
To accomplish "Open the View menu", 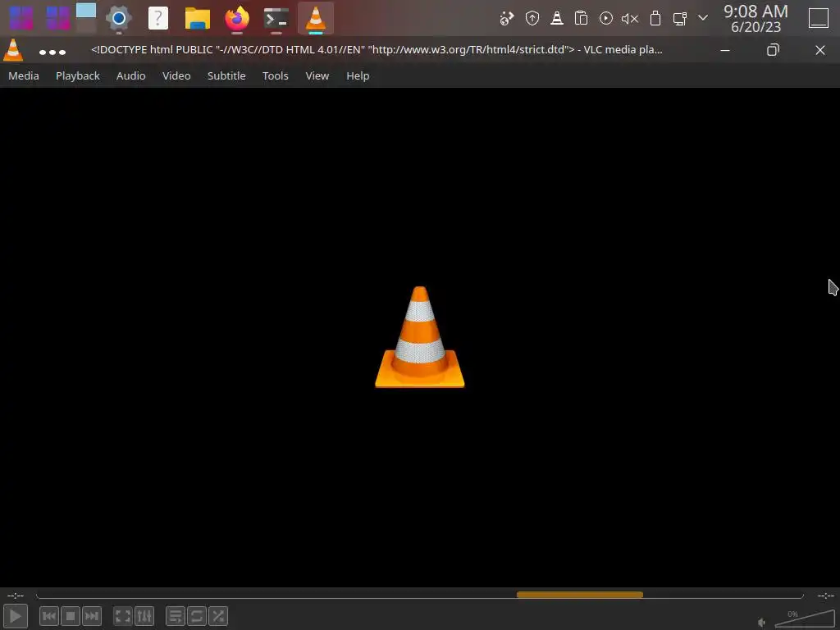I will [317, 76].
